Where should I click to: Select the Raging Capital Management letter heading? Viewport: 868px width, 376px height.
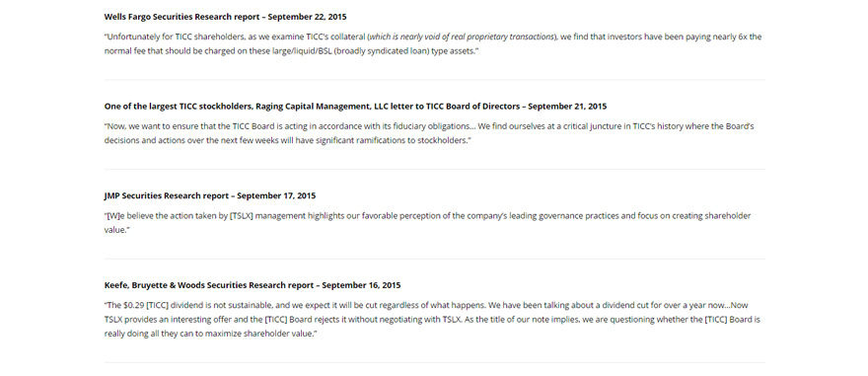click(x=355, y=107)
